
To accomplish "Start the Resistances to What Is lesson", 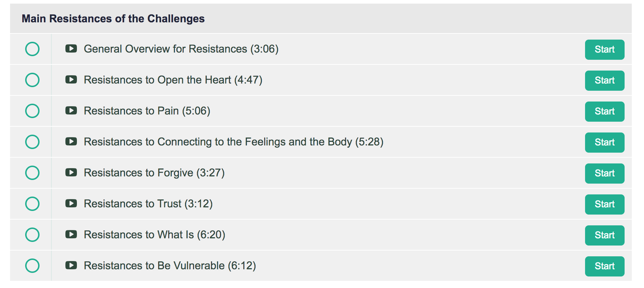I will tap(604, 235).
